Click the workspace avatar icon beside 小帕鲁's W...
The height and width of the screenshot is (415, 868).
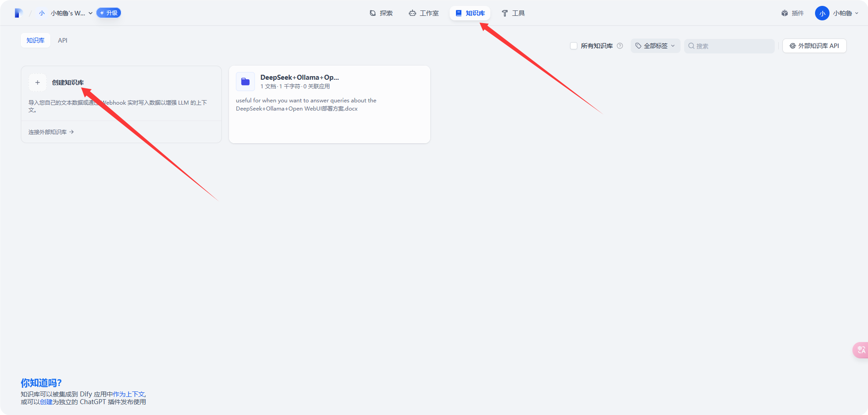pyautogui.click(x=42, y=13)
